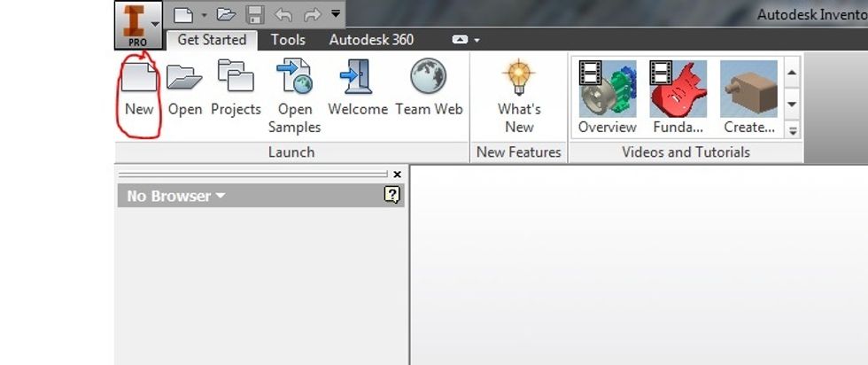Switch to the Autodesk 360 tab
The height and width of the screenshot is (365, 868).
click(x=371, y=40)
